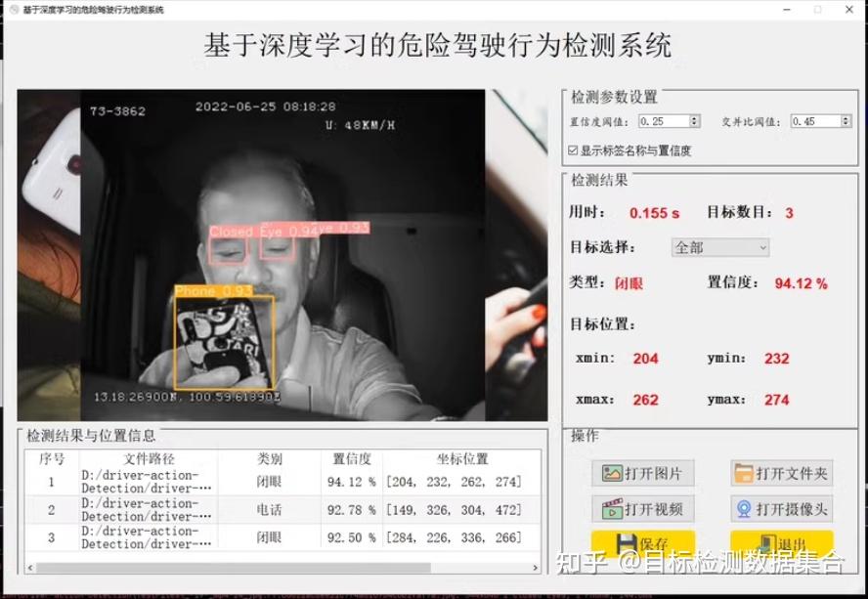Screen dimensions: 868x599
Task: Click the confidence threshold field showing 0.25
Action: click(665, 121)
